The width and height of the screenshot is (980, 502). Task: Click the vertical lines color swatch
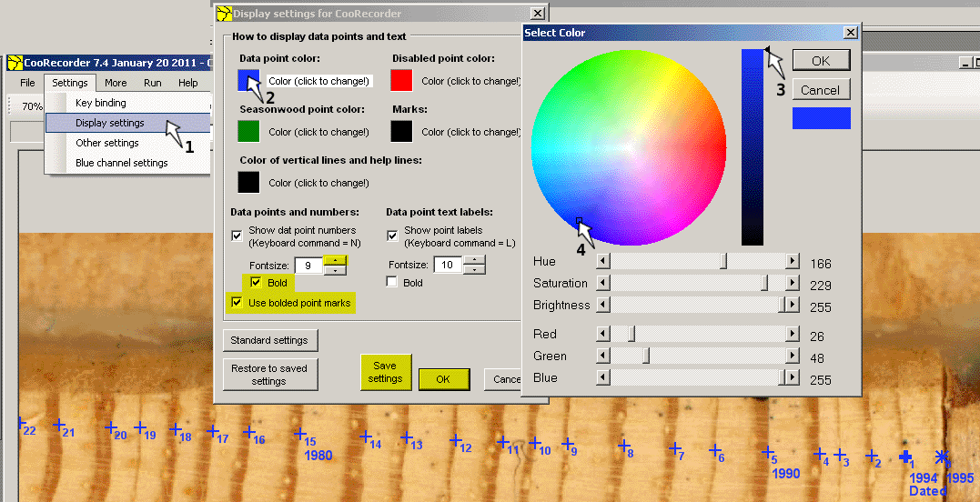pos(248,182)
